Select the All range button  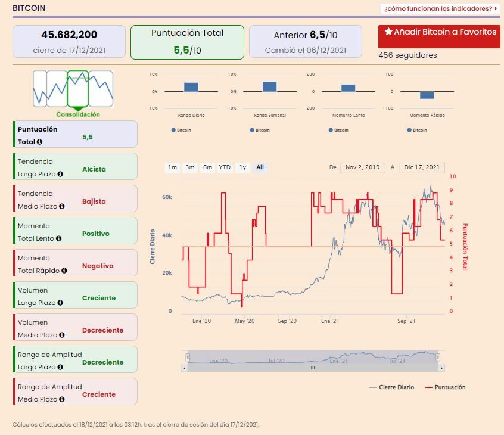point(260,167)
